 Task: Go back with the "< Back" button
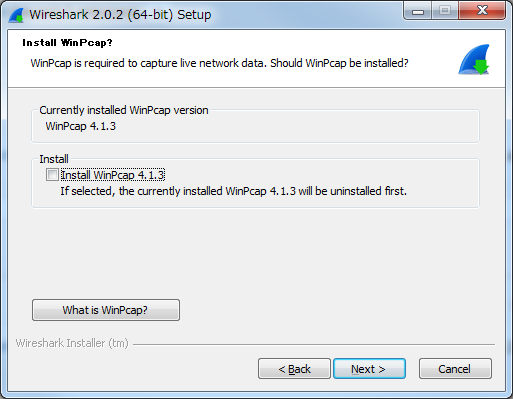click(x=294, y=369)
